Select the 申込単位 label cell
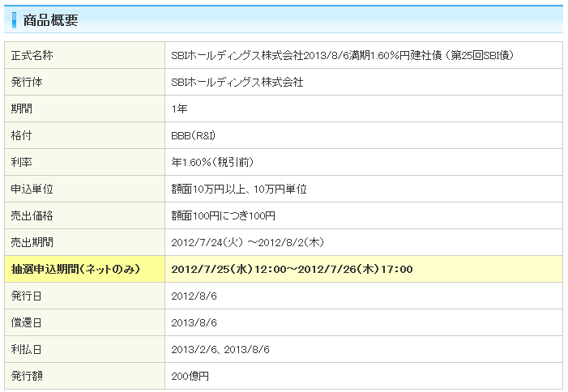The height and width of the screenshot is (392, 568). click(x=85, y=189)
